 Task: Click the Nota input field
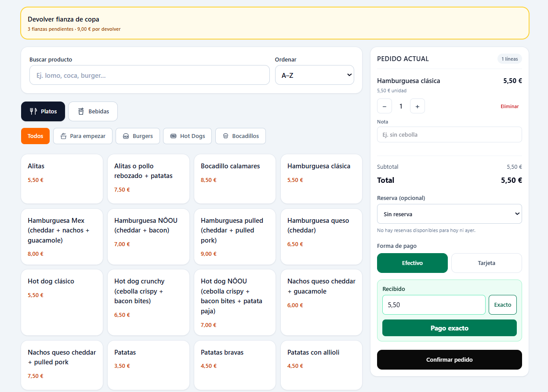tap(450, 134)
